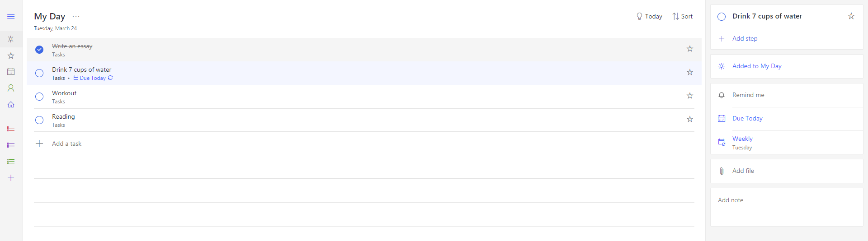Open the Tasks home icon in sidebar
Image resolution: width=868 pixels, height=241 pixels.
[x=11, y=105]
